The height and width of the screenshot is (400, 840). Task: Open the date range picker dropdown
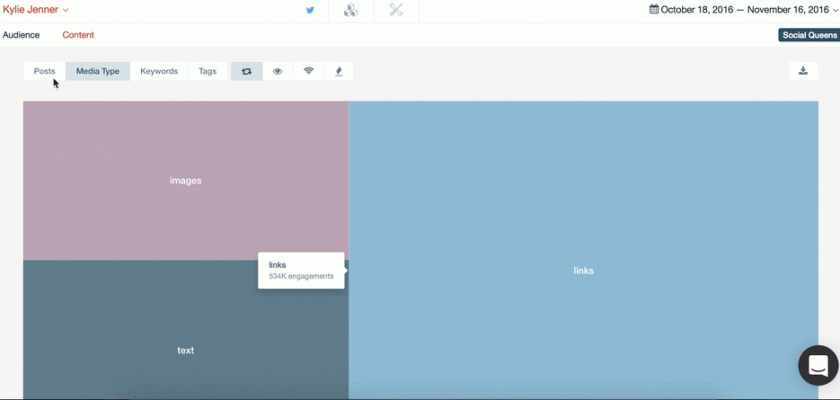[x=740, y=10]
